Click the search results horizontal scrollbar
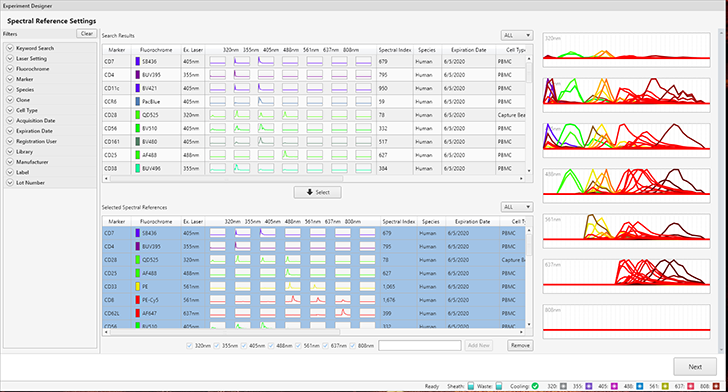 [227, 178]
